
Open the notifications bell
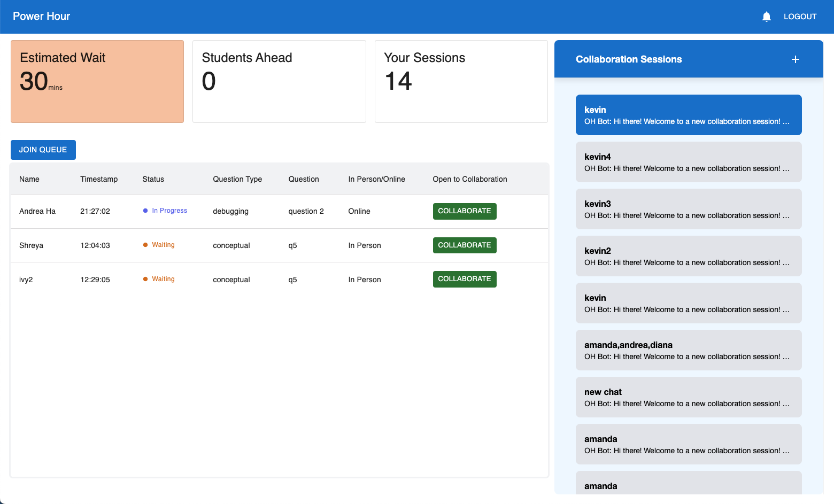[x=766, y=17]
